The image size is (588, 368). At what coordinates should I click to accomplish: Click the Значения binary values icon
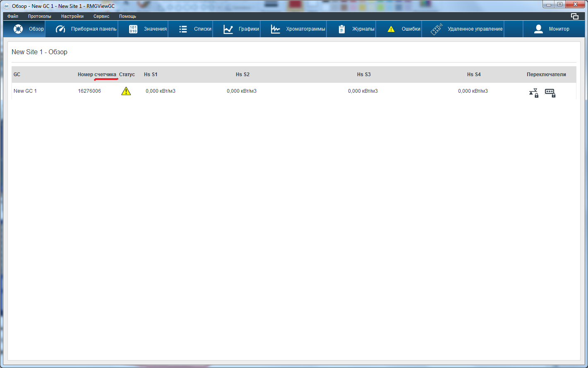point(133,29)
